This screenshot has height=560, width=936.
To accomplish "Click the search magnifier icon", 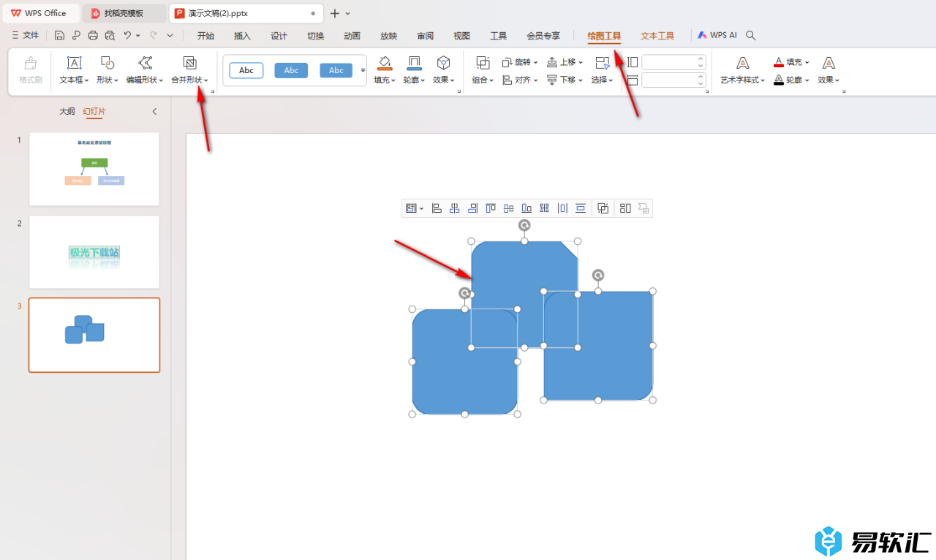I will (x=750, y=35).
